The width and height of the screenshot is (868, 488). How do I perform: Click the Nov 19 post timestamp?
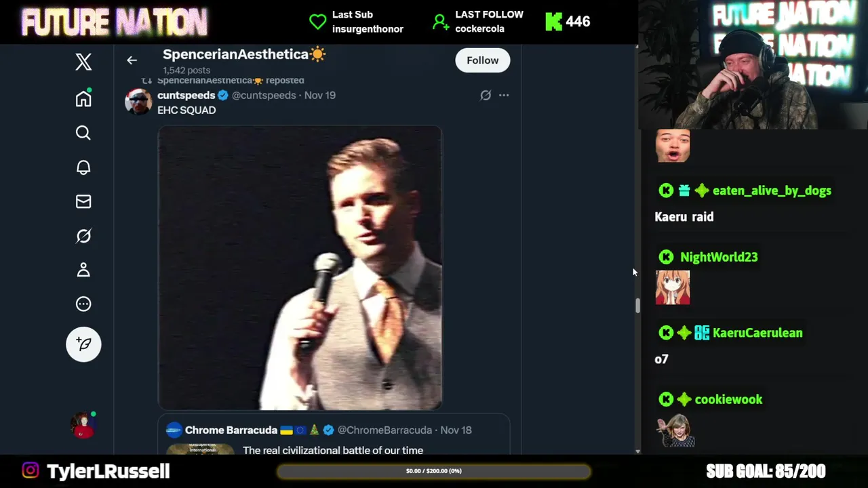320,96
